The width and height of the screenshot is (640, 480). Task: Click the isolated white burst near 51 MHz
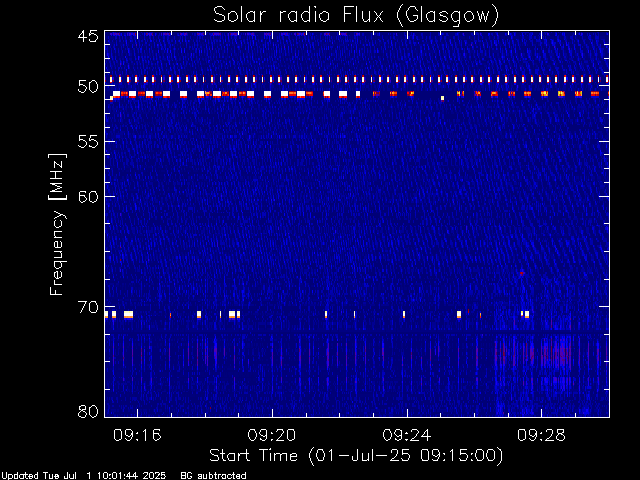click(x=442, y=98)
